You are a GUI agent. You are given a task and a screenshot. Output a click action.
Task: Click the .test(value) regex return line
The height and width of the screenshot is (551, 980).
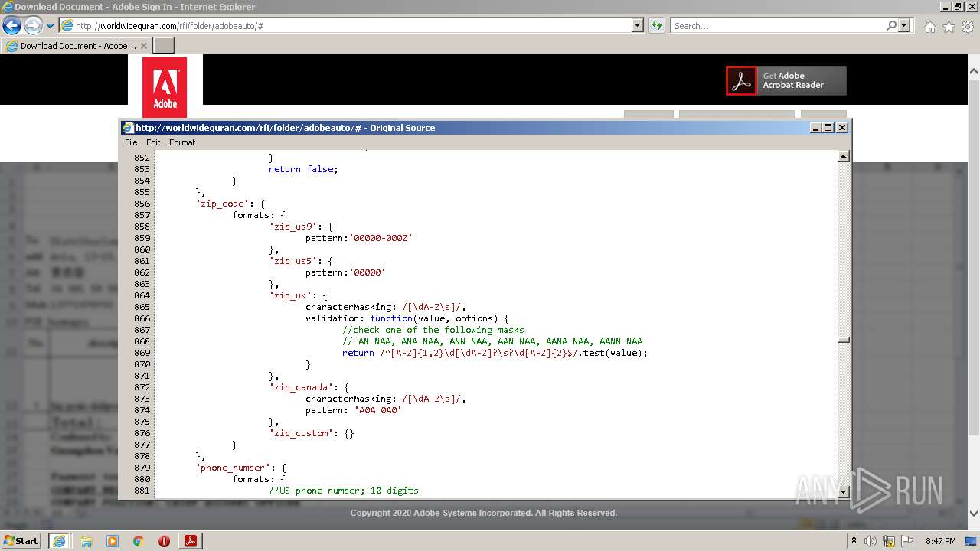(495, 353)
